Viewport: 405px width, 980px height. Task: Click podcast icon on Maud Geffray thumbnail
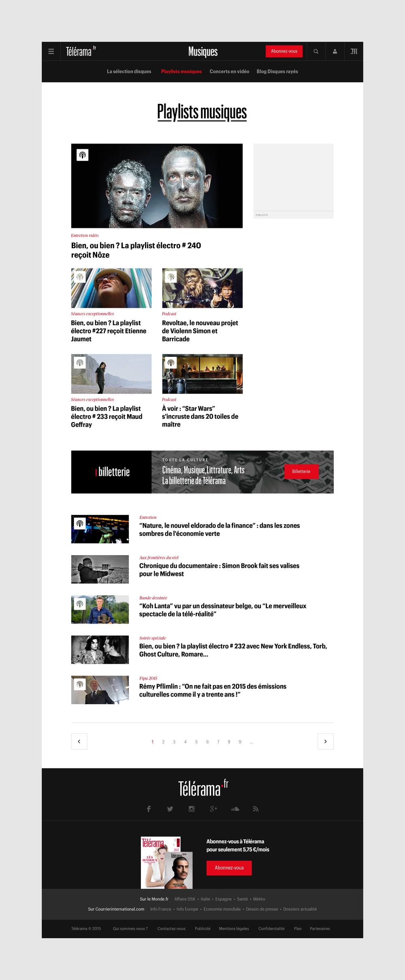[x=80, y=363]
